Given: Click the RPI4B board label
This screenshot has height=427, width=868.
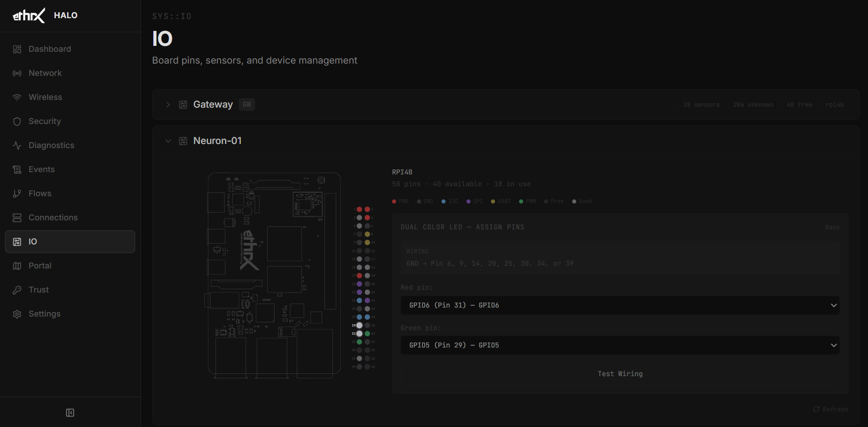Looking at the screenshot, I should 402,172.
